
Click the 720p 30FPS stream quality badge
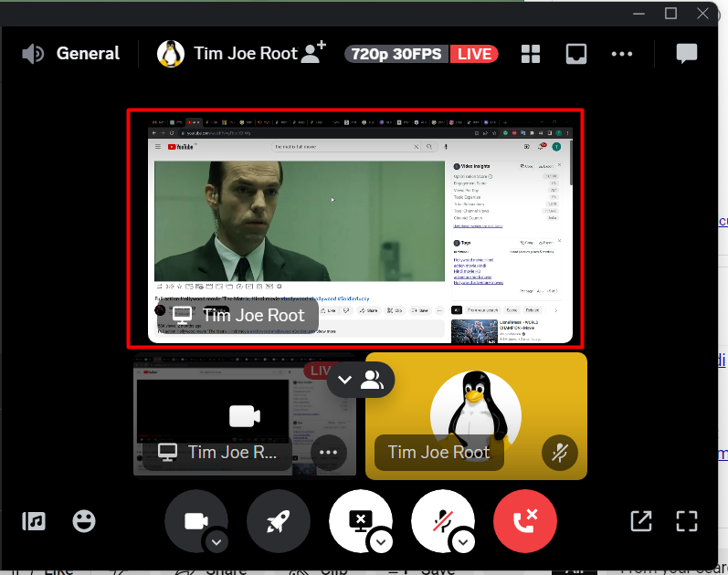(396, 54)
